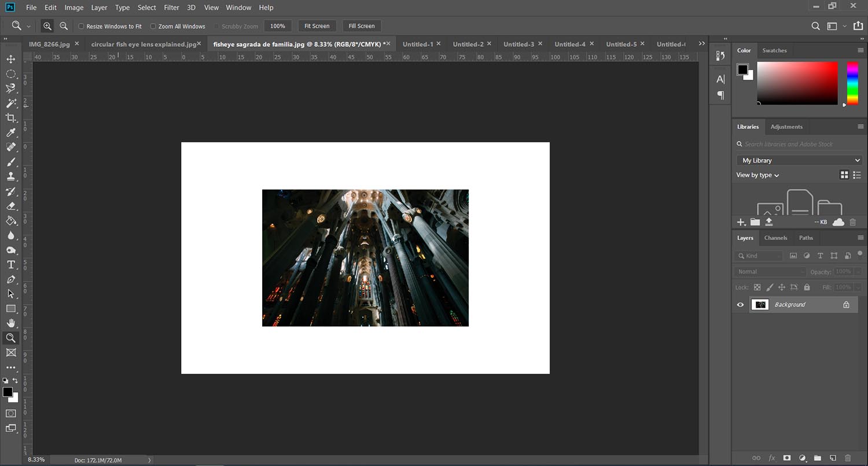Click the Fill Screen button
Image resolution: width=868 pixels, height=466 pixels.
click(x=362, y=26)
